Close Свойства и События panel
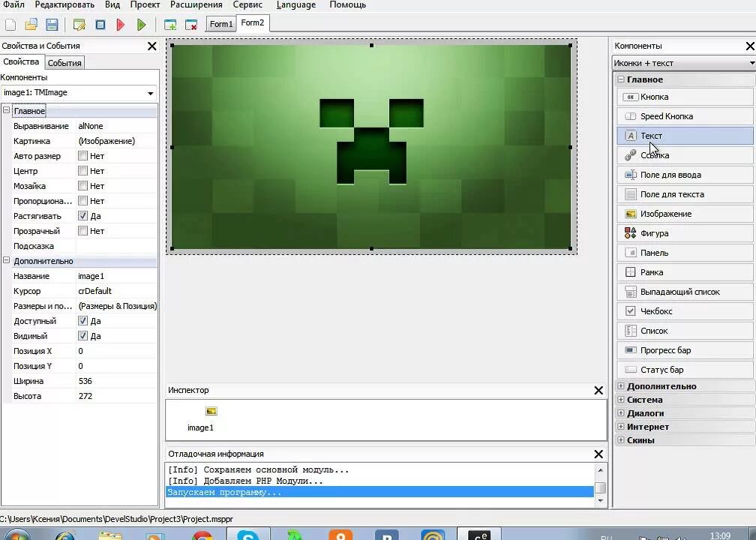 click(151, 46)
